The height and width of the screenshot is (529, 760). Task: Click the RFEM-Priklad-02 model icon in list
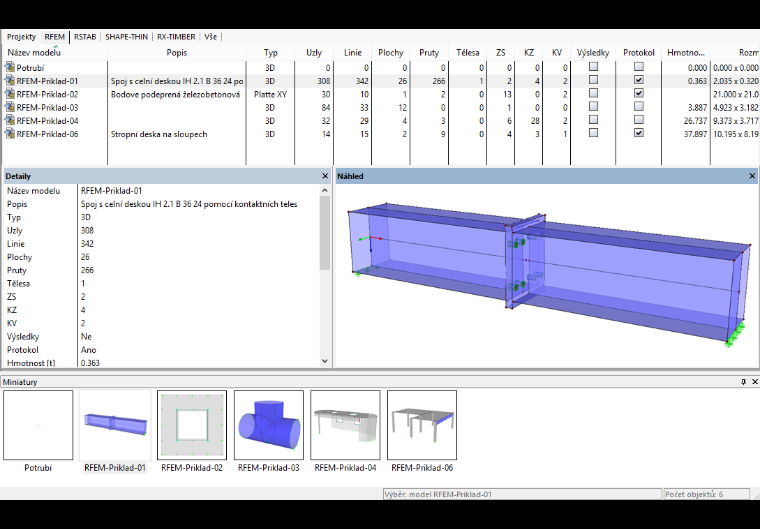click(10, 94)
